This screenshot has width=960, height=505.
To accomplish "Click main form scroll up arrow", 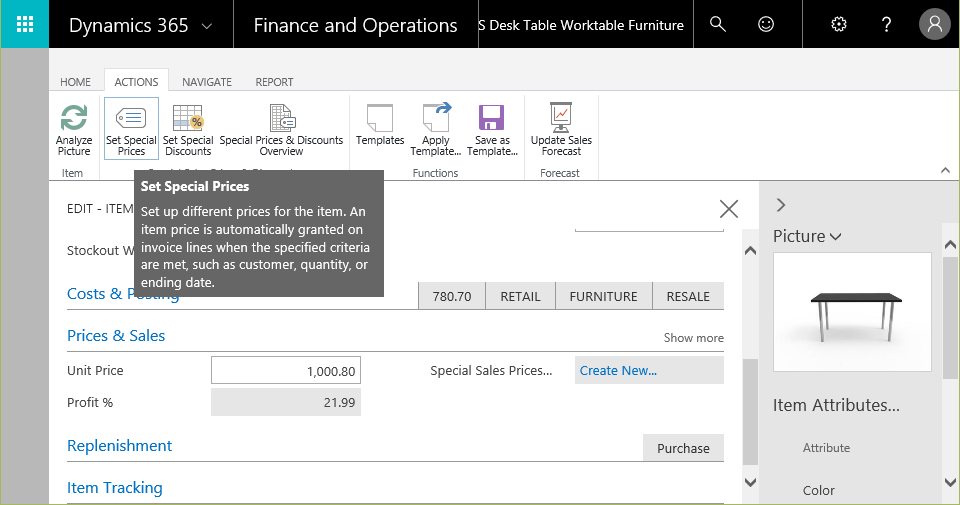I will (x=751, y=250).
